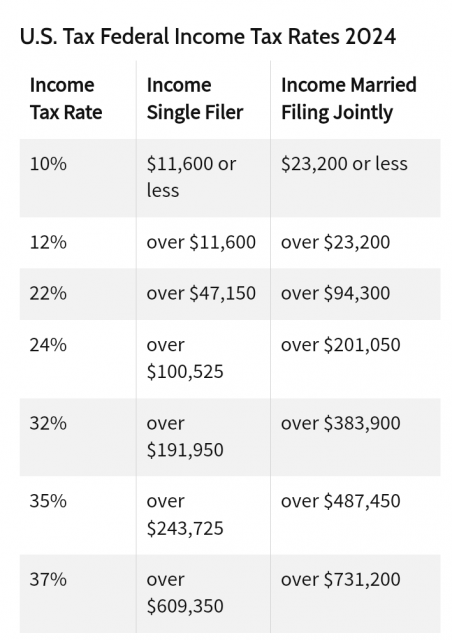Select the 'over $11,600' single filer cell
The height and width of the screenshot is (640, 452).
click(x=201, y=242)
